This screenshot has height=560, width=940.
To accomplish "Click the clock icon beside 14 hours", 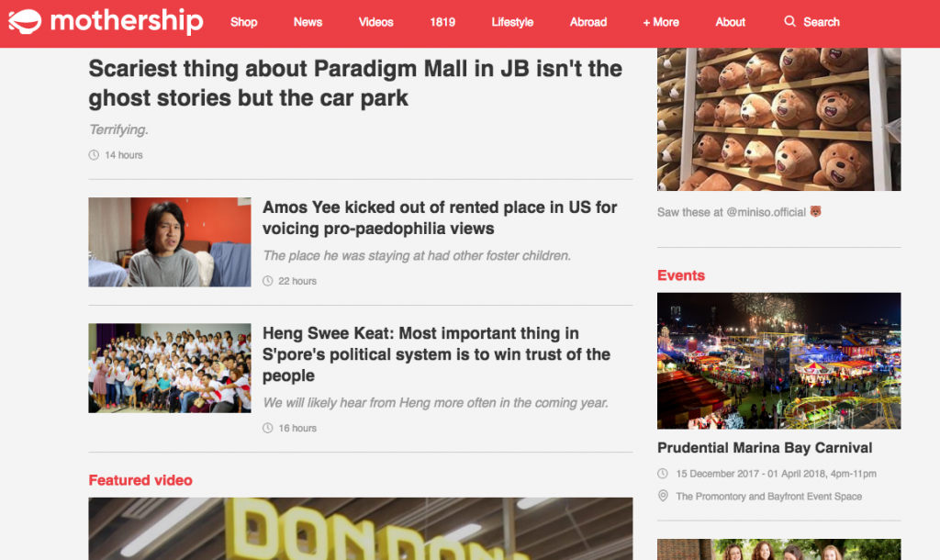I will tap(95, 155).
